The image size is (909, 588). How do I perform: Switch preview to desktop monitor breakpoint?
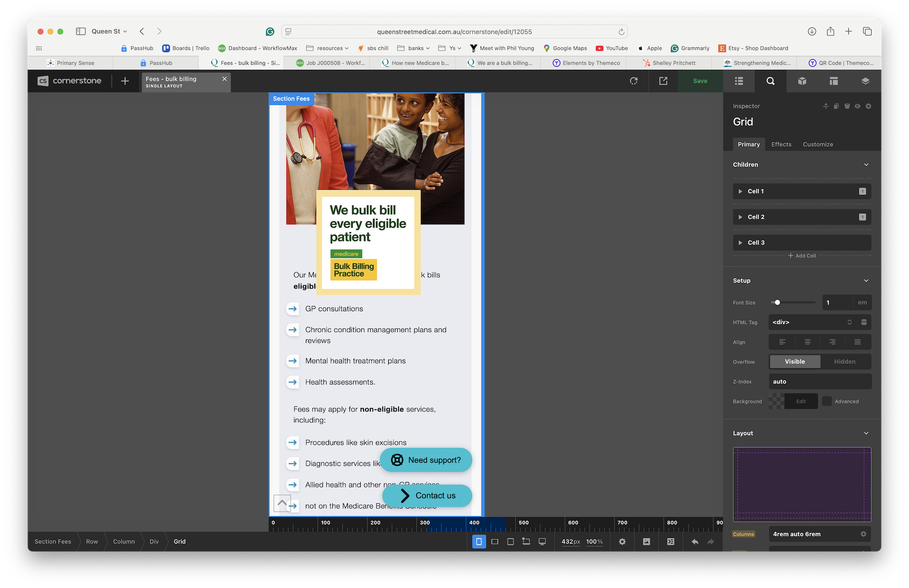[542, 542]
